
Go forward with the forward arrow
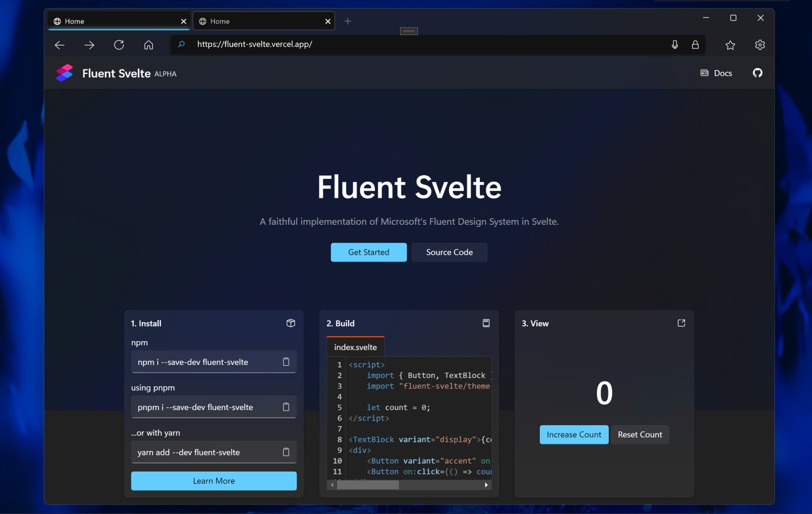click(89, 45)
